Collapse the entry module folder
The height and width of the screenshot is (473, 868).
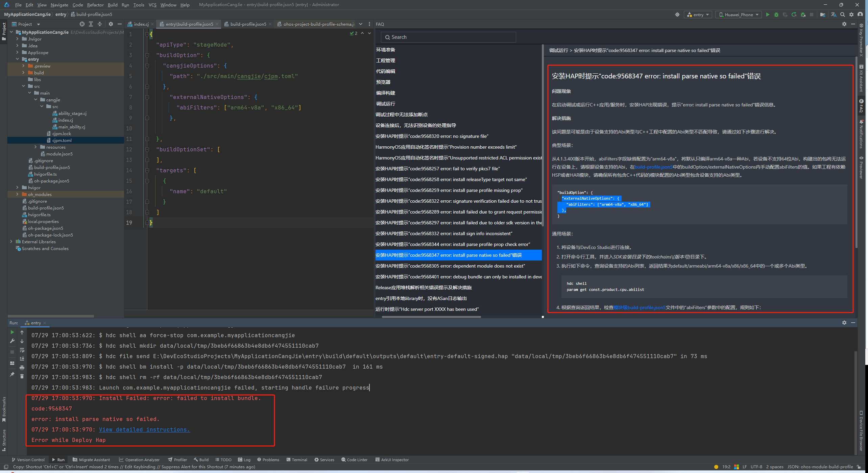pyautogui.click(x=18, y=59)
